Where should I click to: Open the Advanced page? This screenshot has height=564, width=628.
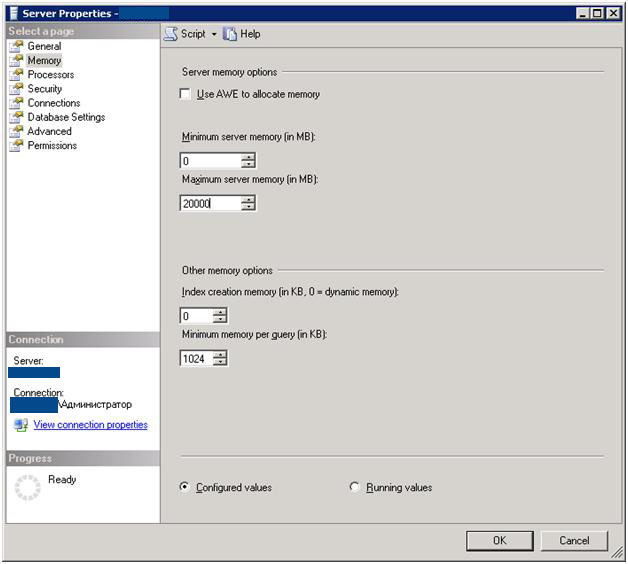49,131
